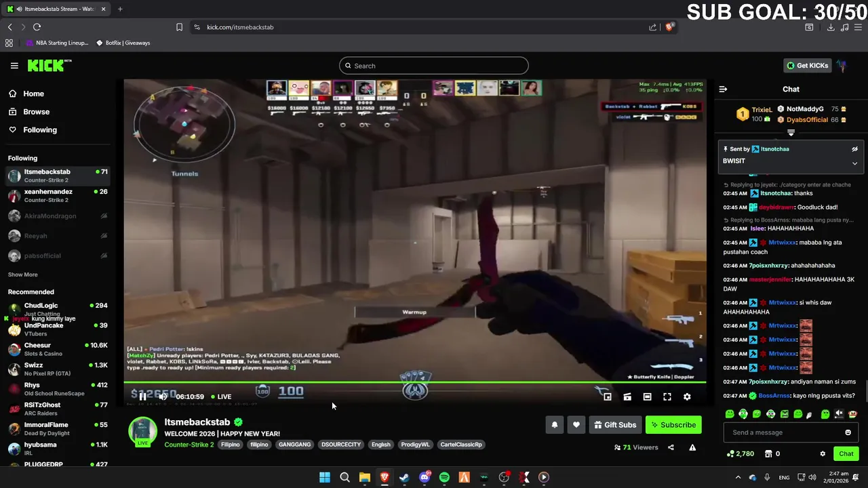Image resolution: width=868 pixels, height=488 pixels.
Task: Expand the pinned BWISIT message chevron
Action: pos(854,163)
